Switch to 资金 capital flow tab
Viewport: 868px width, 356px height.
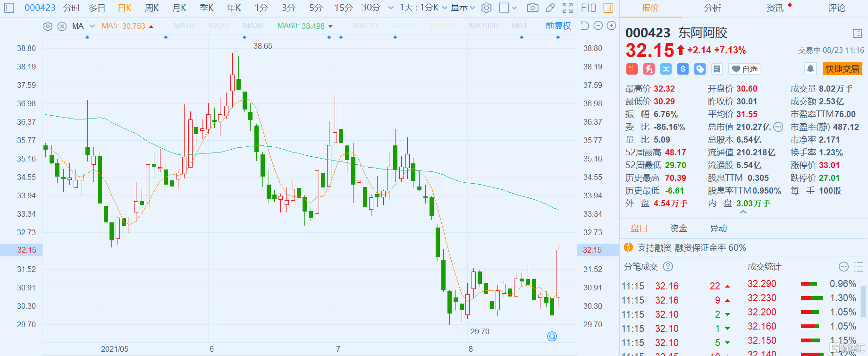pos(679,229)
